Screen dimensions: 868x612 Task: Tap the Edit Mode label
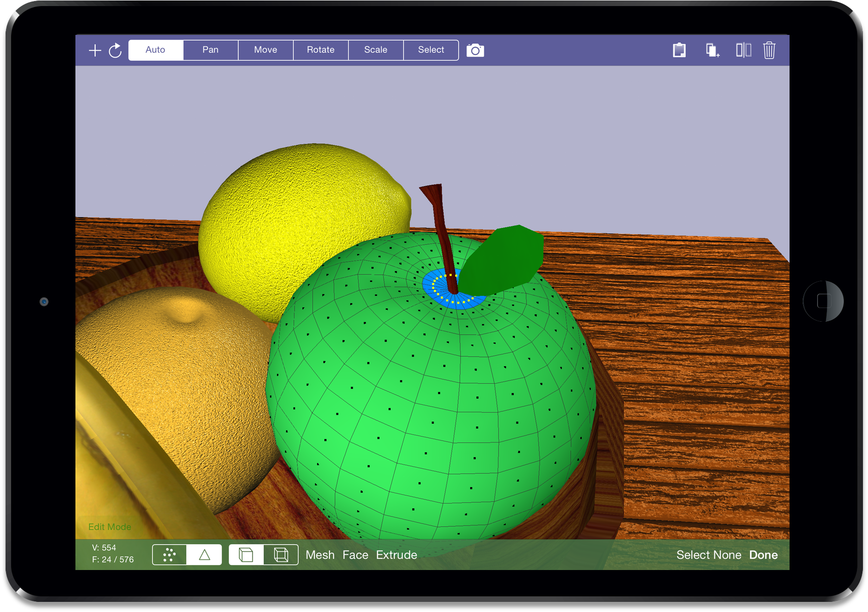pyautogui.click(x=110, y=527)
